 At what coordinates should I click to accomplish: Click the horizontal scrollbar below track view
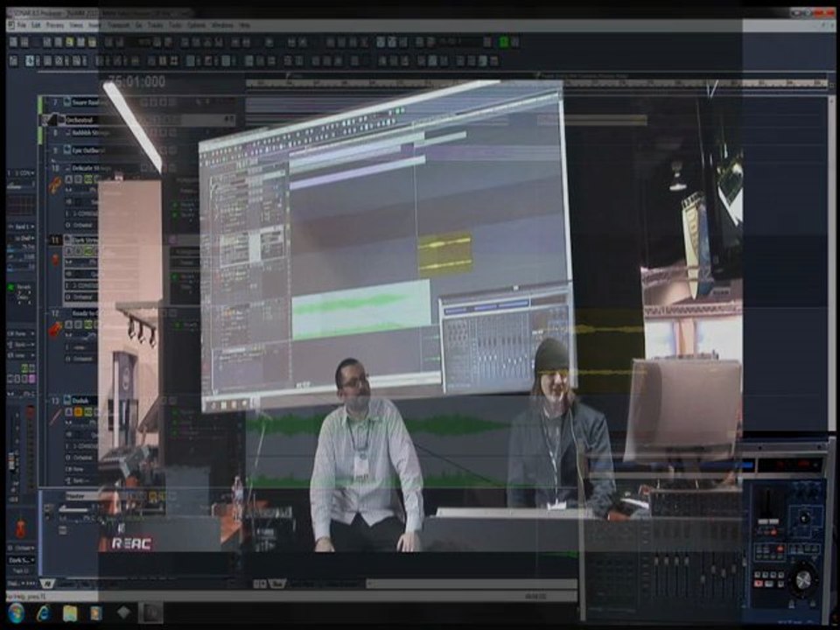coord(472,584)
